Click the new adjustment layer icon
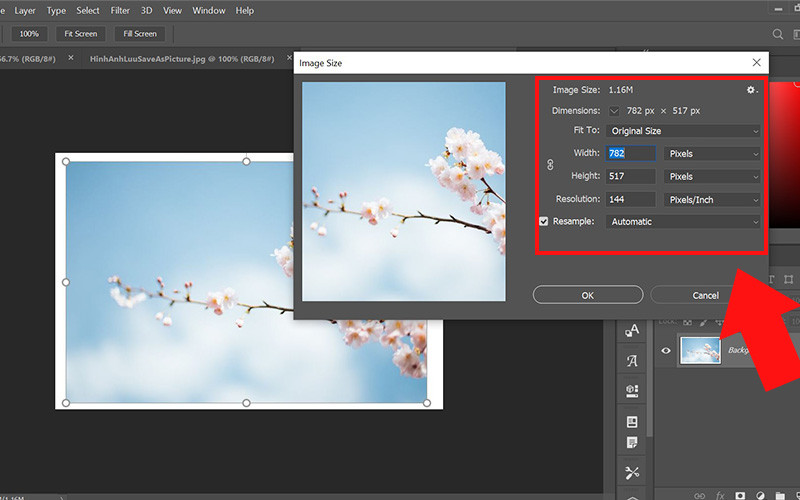This screenshot has width=800, height=500. [760, 495]
